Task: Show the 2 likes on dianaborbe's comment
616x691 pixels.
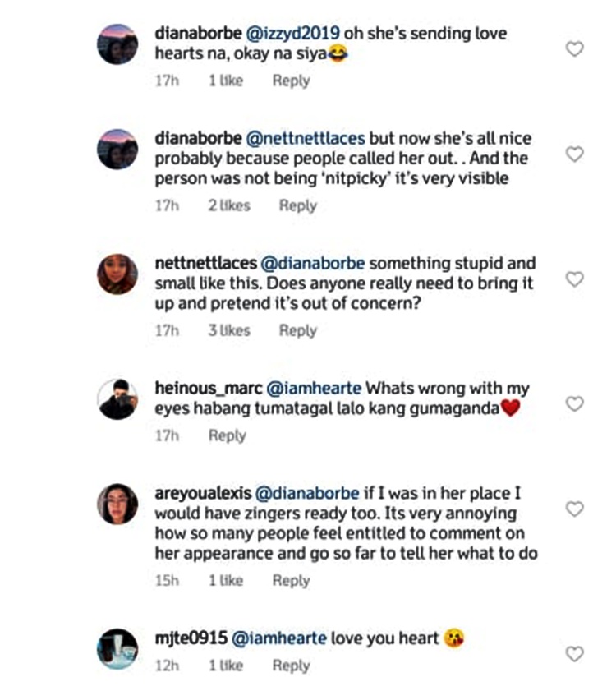Action: (228, 205)
